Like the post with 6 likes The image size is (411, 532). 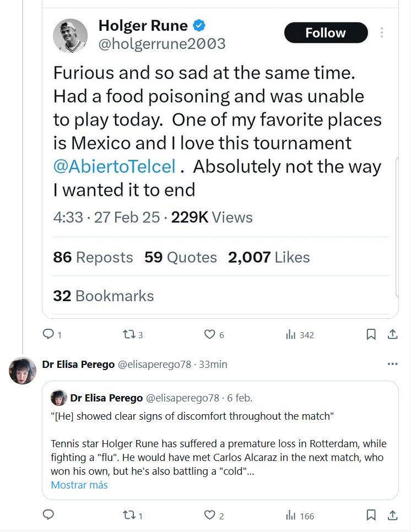[x=209, y=334]
